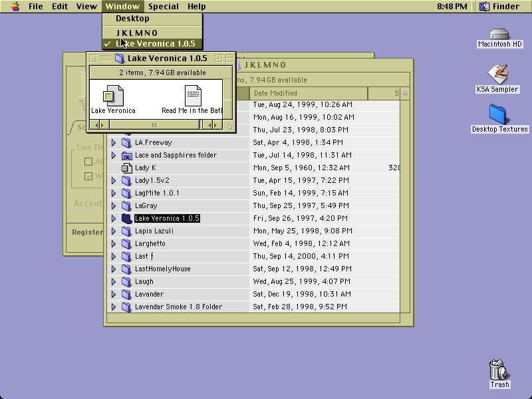
Task: Expand the Larghetto disclosure triangle
Action: [114, 243]
